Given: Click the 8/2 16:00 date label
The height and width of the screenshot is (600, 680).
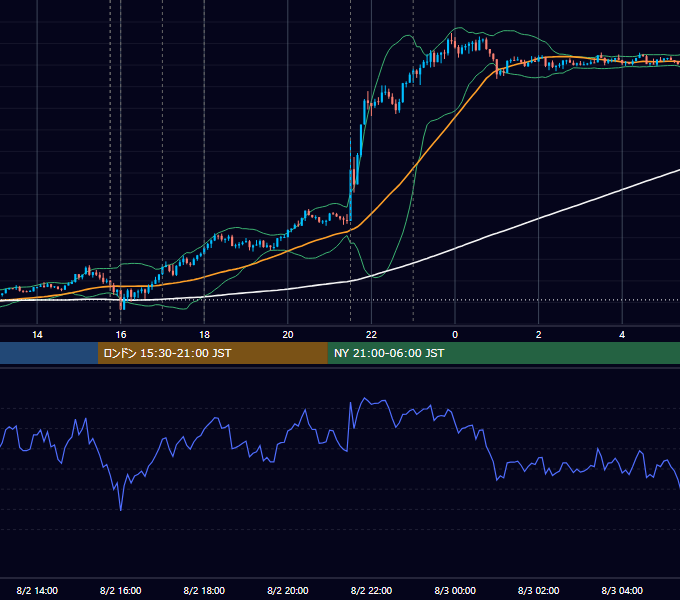Looking at the screenshot, I should 121,590.
